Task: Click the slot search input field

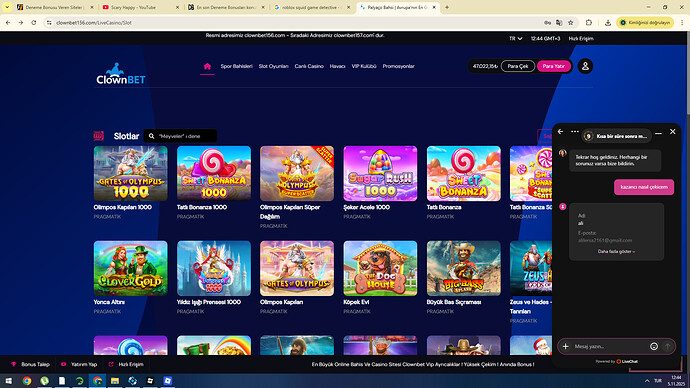Action: click(180, 136)
